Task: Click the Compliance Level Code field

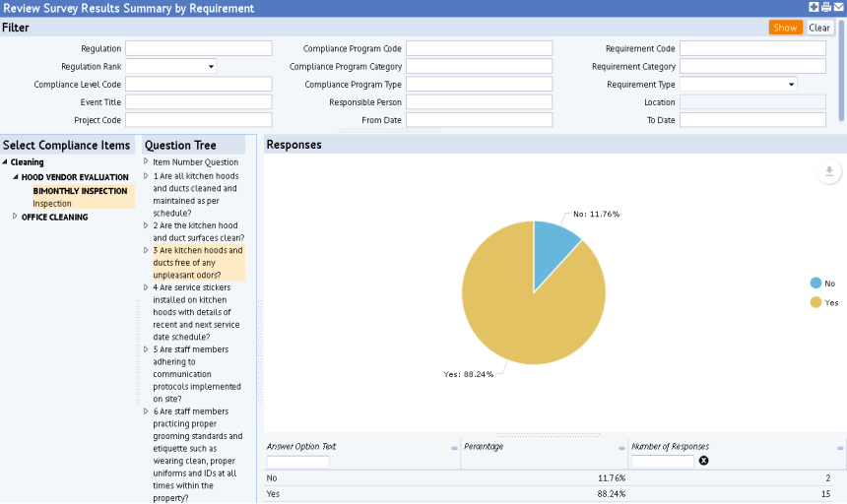Action: [x=199, y=85]
